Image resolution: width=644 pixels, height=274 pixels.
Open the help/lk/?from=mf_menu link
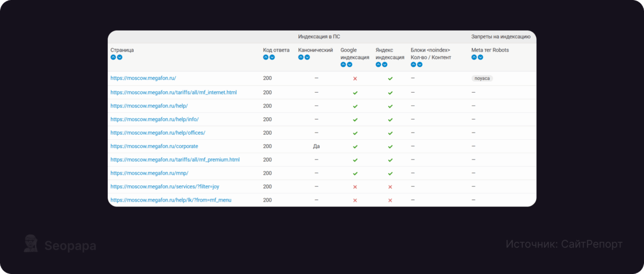[171, 200]
